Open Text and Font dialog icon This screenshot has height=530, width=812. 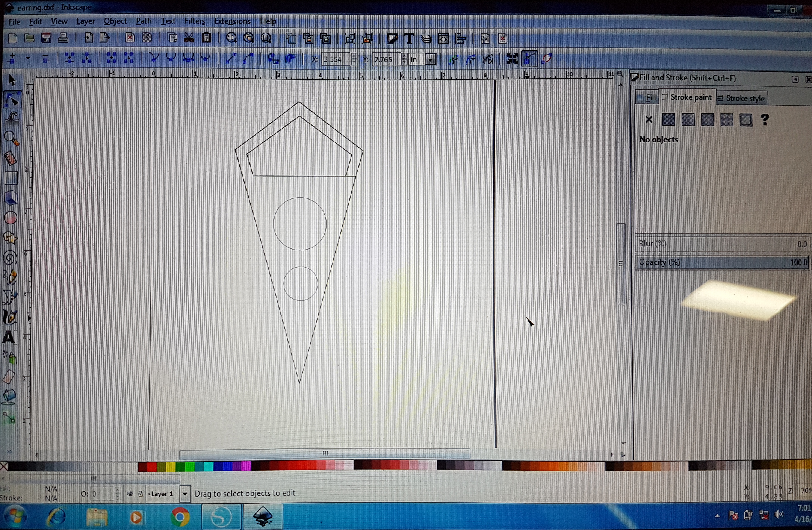coord(409,39)
